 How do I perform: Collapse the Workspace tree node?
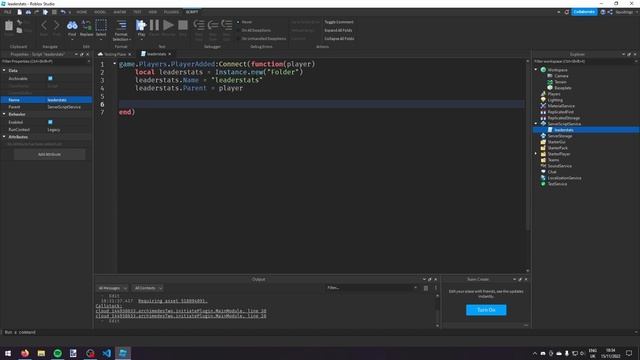536,70
